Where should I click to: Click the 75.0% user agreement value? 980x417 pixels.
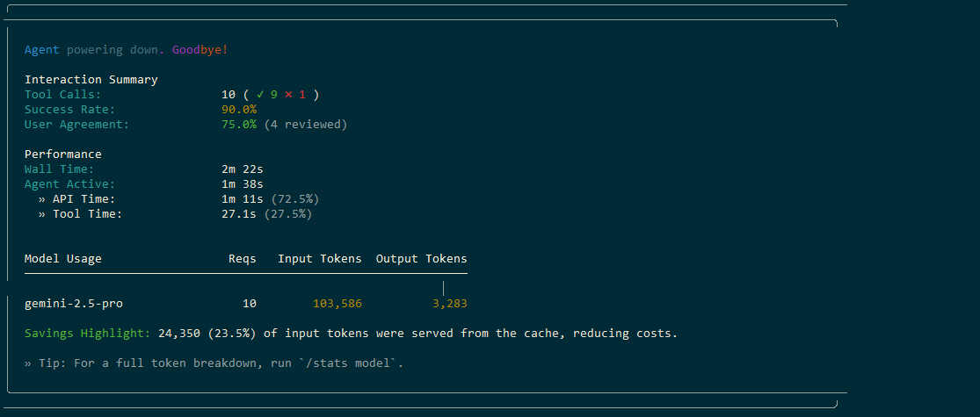pos(239,125)
